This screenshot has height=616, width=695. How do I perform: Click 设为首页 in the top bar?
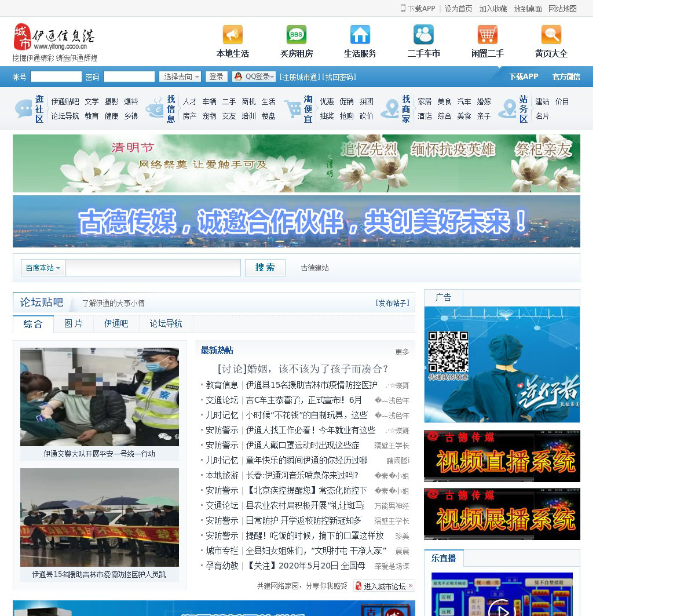pyautogui.click(x=458, y=9)
